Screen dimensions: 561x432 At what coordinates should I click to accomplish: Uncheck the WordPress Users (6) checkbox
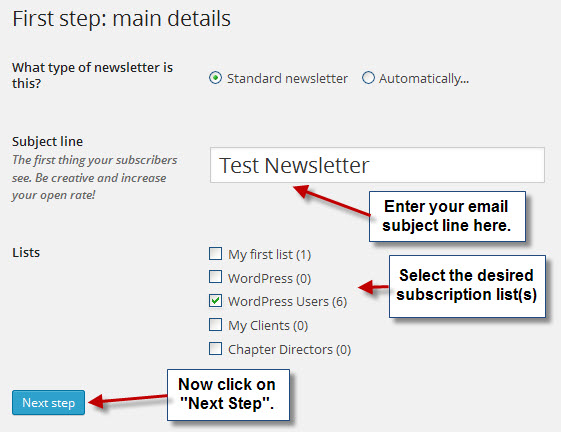215,301
